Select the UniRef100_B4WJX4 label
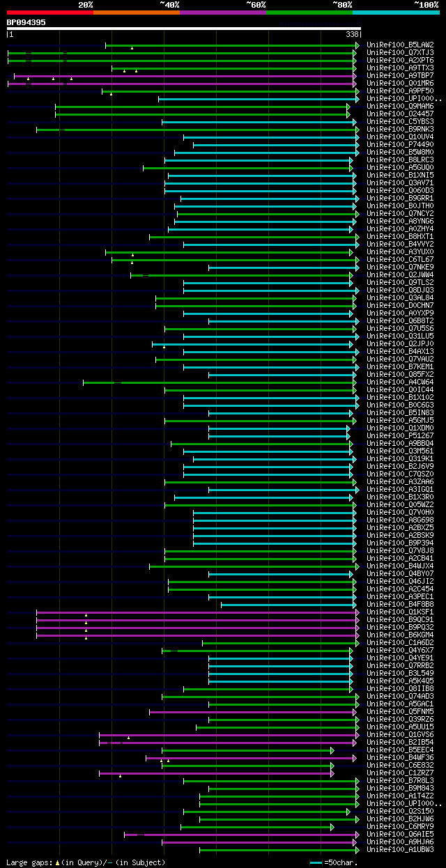 tap(400, 566)
